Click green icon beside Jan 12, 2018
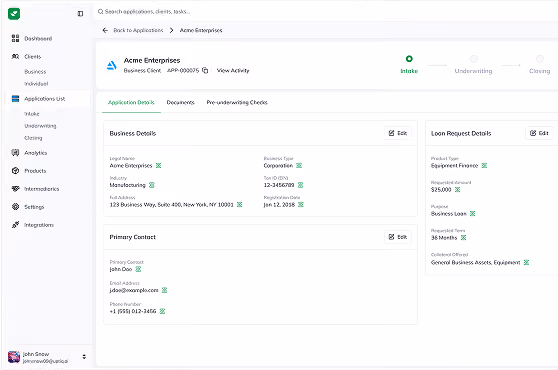The height and width of the screenshot is (370, 558). 301,205
